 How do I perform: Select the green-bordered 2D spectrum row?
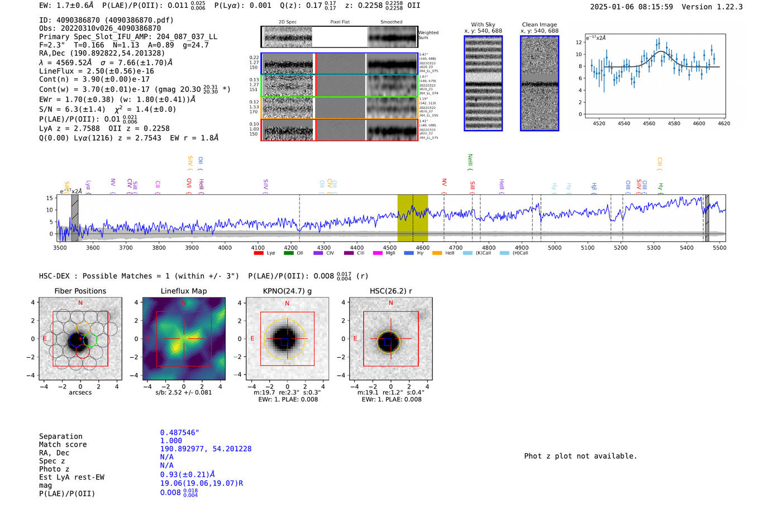[340, 86]
